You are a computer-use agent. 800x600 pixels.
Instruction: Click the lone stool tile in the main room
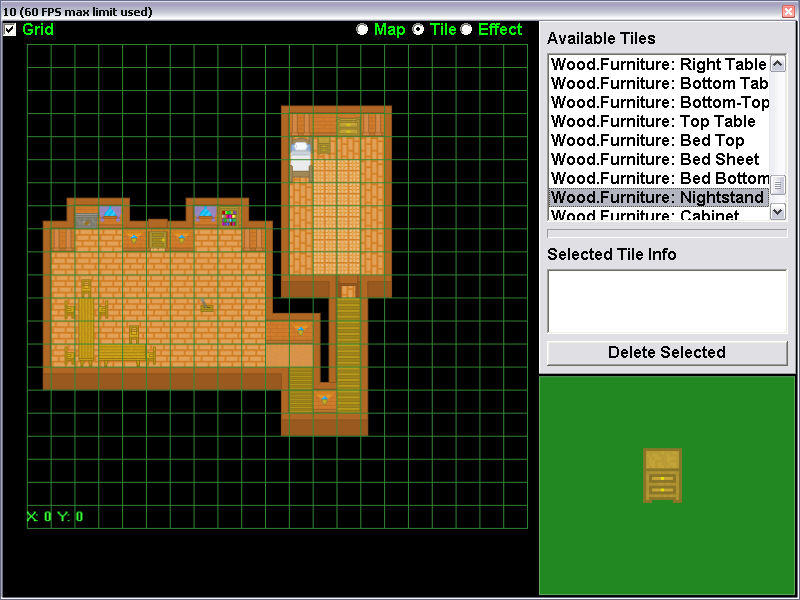(x=206, y=306)
